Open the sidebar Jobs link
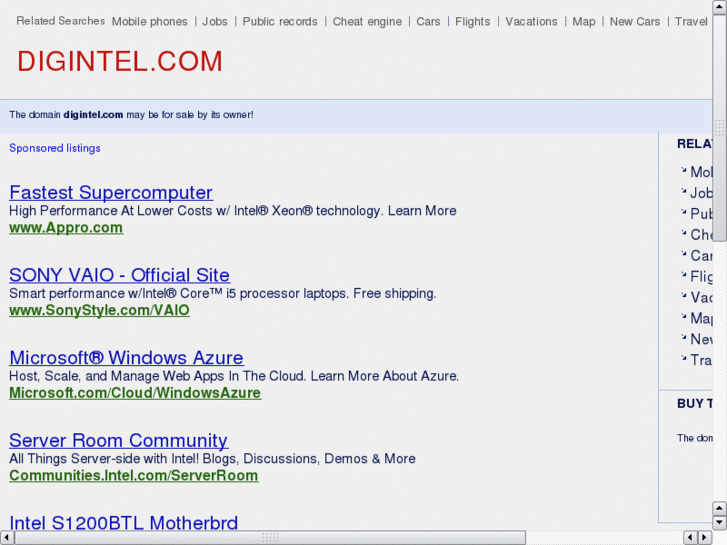 click(701, 193)
